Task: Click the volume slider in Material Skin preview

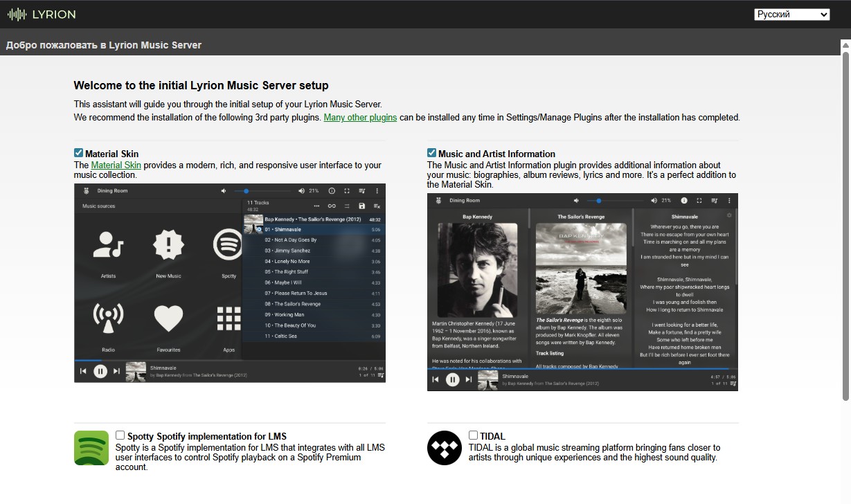Action: click(262, 191)
